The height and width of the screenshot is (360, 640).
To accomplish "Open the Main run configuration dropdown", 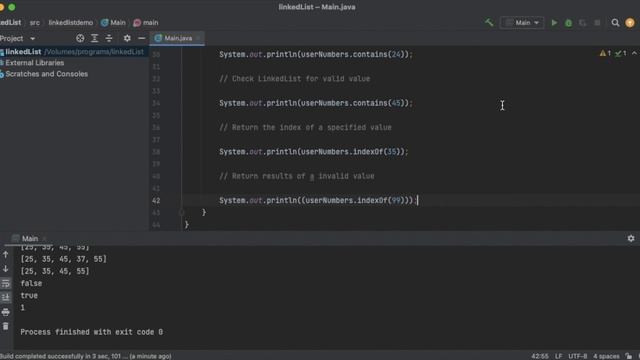I will (x=522, y=23).
